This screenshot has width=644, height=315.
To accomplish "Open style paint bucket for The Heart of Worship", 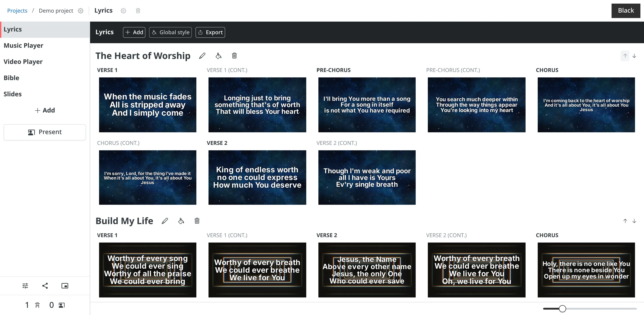I will pyautogui.click(x=218, y=56).
